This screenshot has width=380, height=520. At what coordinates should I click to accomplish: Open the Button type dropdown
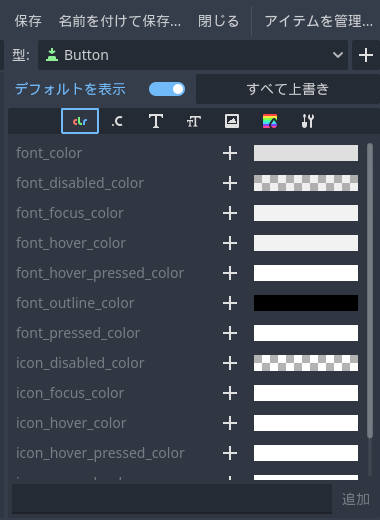click(x=193, y=55)
